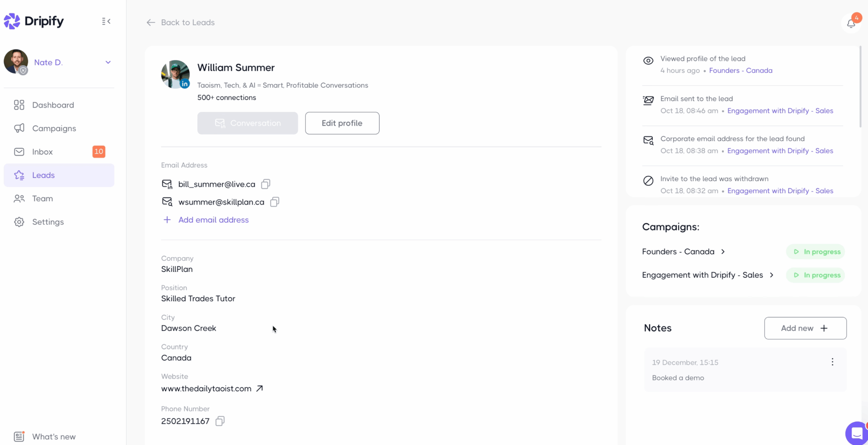This screenshot has height=445, width=868.
Task: Go Back to Leads
Action: (x=188, y=22)
